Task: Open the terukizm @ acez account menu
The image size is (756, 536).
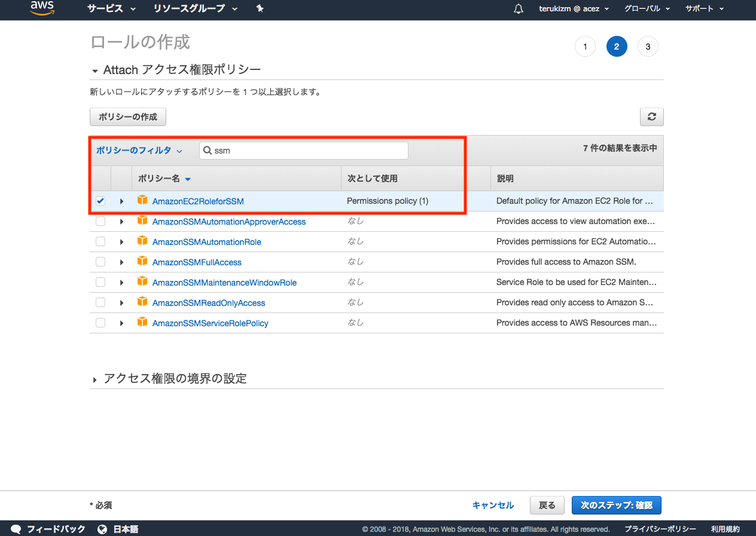Action: 574,9
